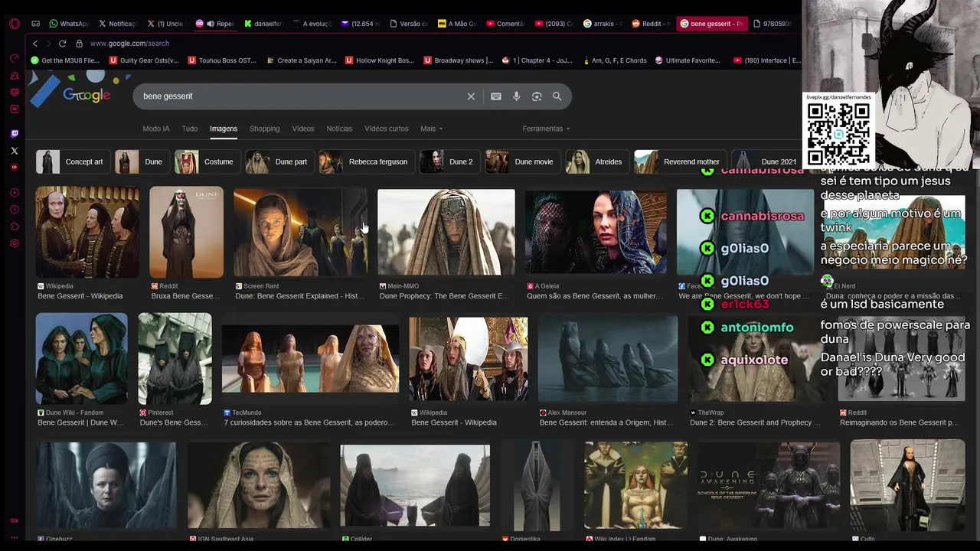Screen dimensions: 980x551
Task: Click the padlock site info icon
Action: pos(79,44)
